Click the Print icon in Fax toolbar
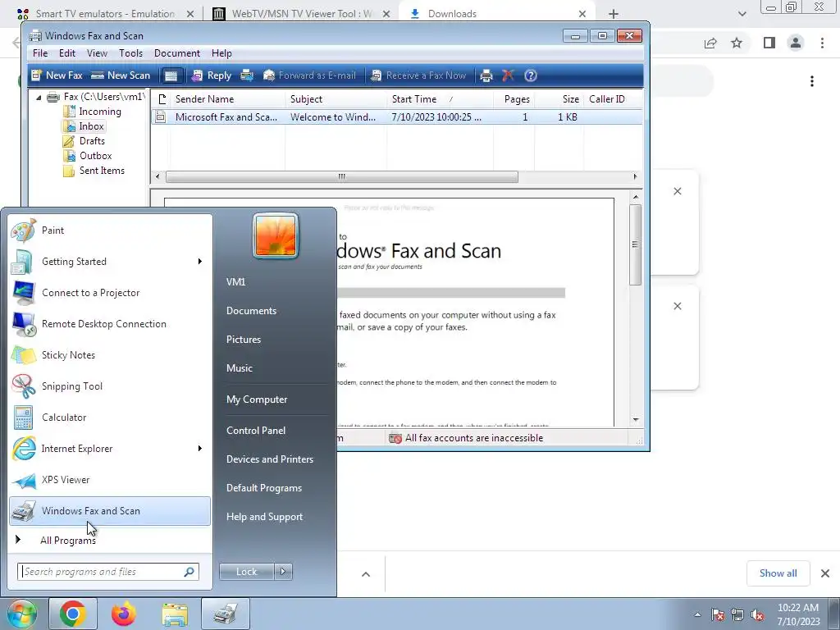 486,75
